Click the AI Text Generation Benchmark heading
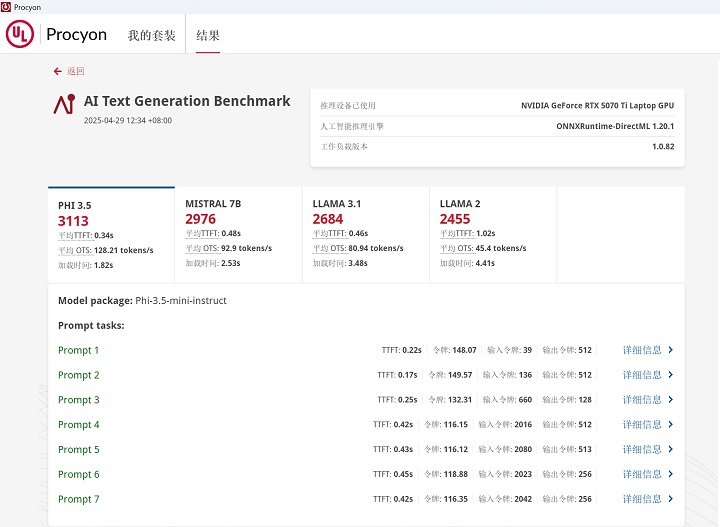Screen dimensions: 720x527 click(x=187, y=101)
